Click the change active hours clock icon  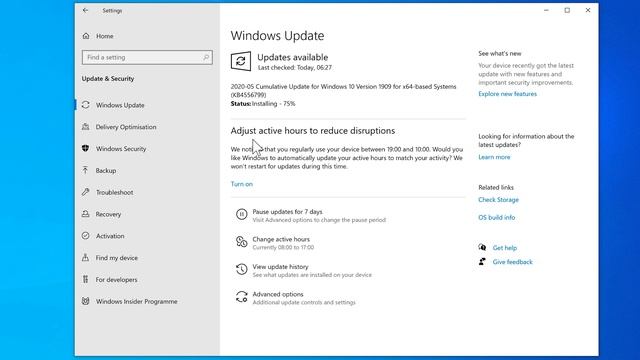point(242,242)
